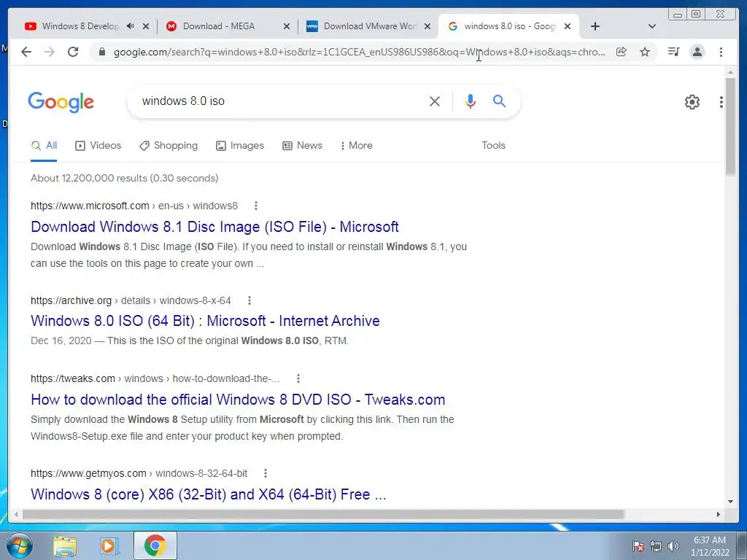Open Windows 8 (core) X86 and X64 result
This screenshot has height=560, width=747.
pyautogui.click(x=208, y=494)
